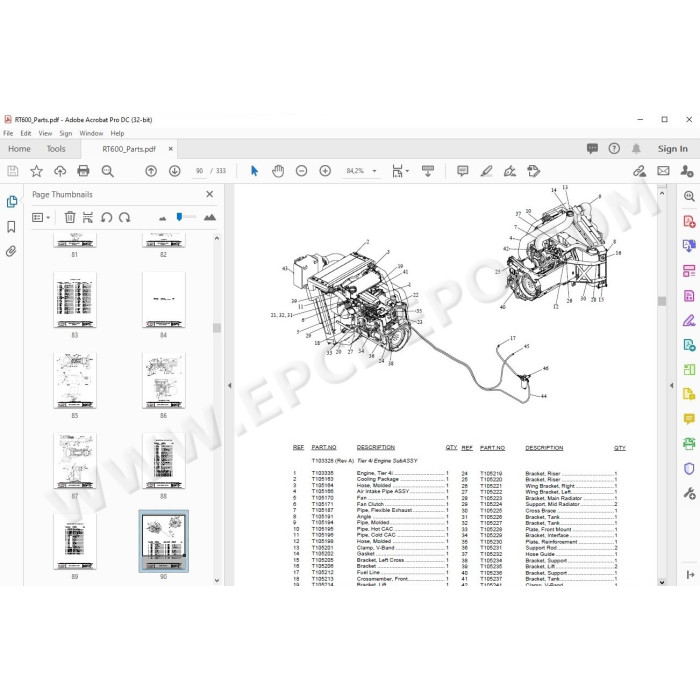Zoom out with minus button

[302, 171]
